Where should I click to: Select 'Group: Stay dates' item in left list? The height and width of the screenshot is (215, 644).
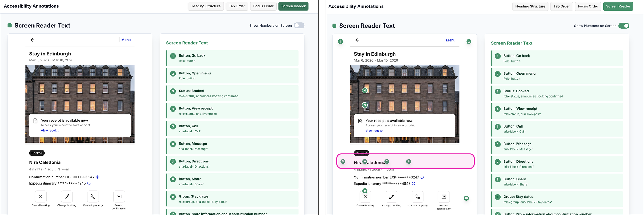pyautogui.click(x=232, y=199)
